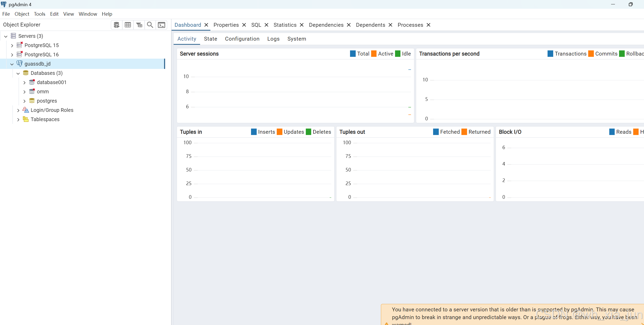Click the Tablespaces folder icon
This screenshot has width=644, height=325.
point(25,119)
